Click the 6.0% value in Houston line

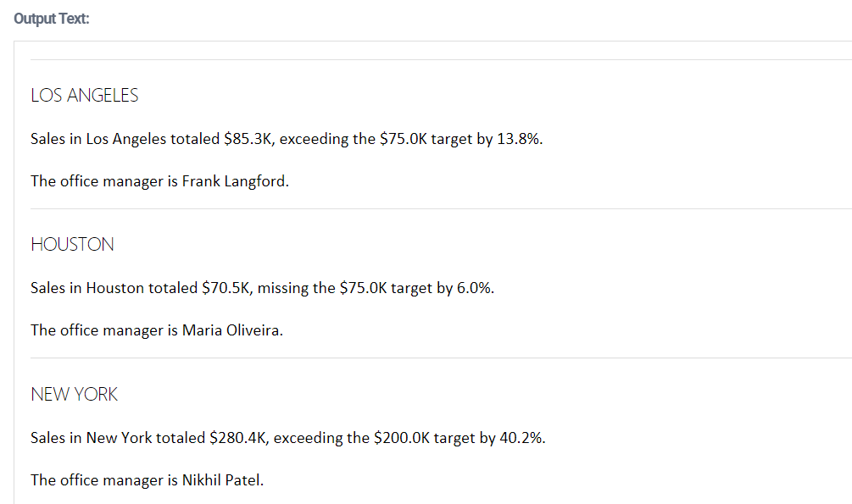click(474, 288)
